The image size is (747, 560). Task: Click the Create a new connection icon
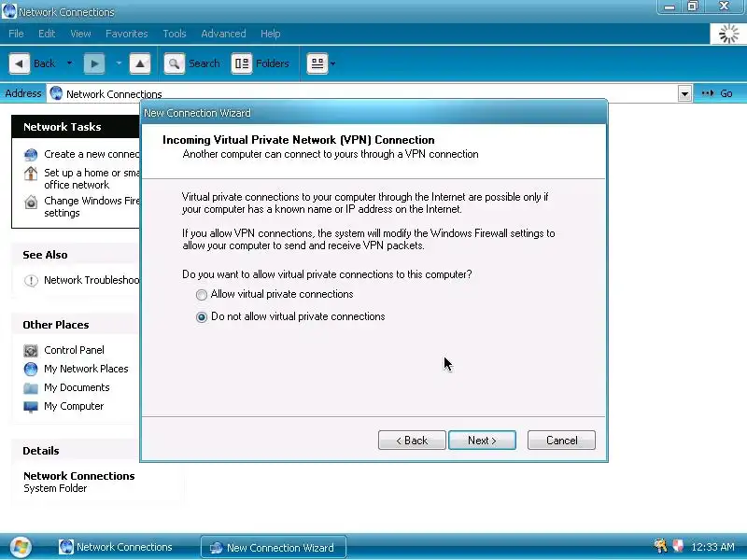tap(31, 155)
